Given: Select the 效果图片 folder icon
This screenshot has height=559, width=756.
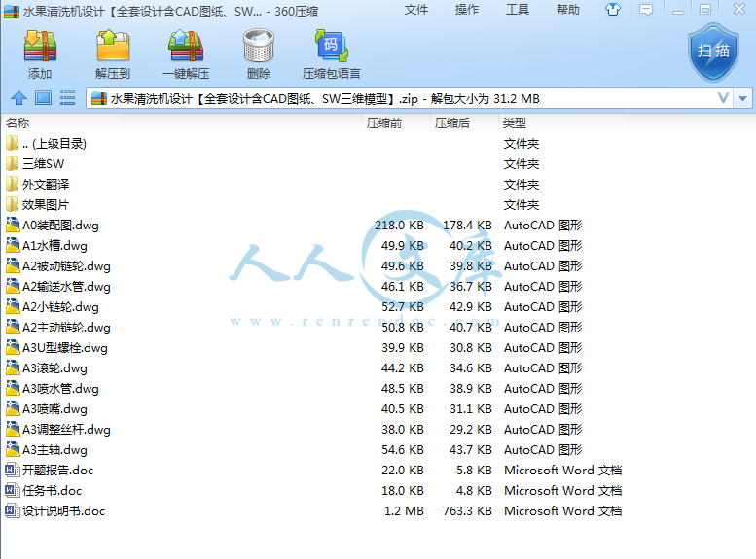Looking at the screenshot, I should [13, 205].
